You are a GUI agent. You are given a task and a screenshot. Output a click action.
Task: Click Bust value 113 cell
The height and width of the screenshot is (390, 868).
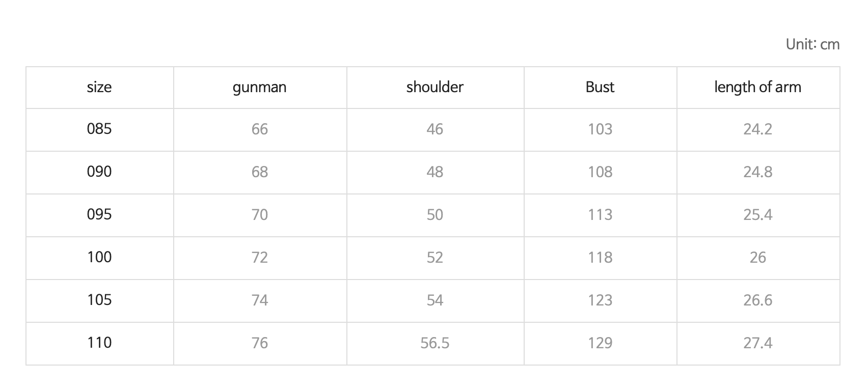click(x=600, y=214)
